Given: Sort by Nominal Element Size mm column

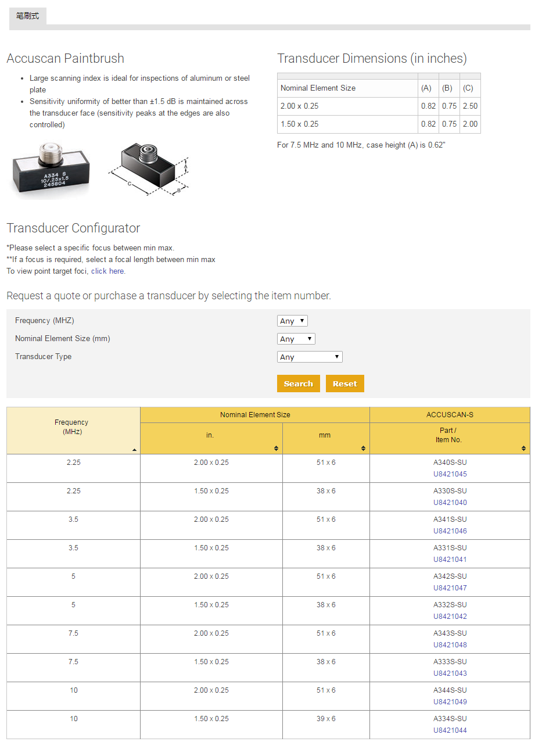Looking at the screenshot, I should point(363,448).
